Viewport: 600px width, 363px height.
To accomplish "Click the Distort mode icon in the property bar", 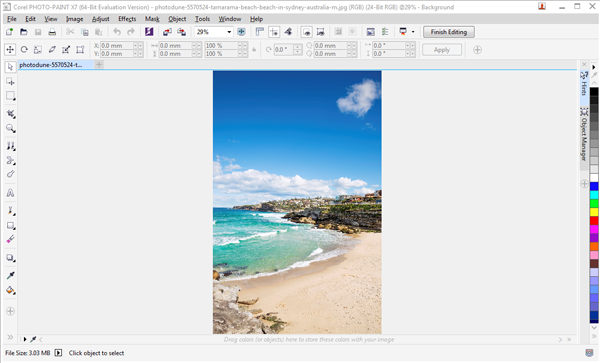I will [66, 50].
